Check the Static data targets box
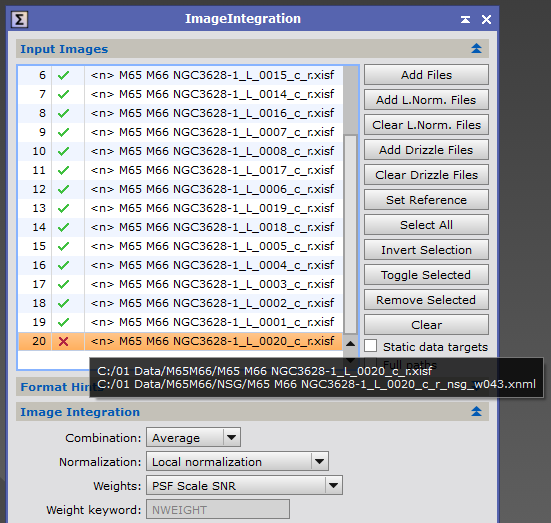Image resolution: width=551 pixels, height=523 pixels. point(370,346)
